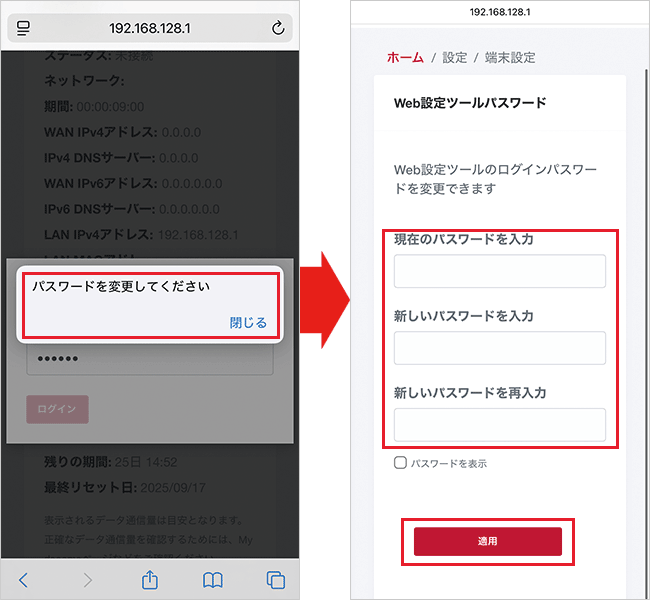Focus the 新しいパスワードを入力 field
Image resolution: width=650 pixels, height=600 pixels.
coord(500,348)
